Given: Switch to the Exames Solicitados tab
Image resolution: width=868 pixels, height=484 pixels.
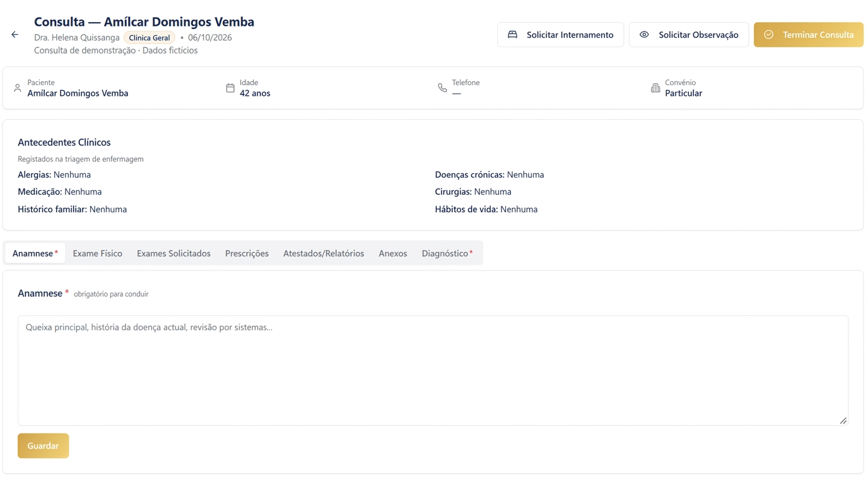Looking at the screenshot, I should click(173, 253).
